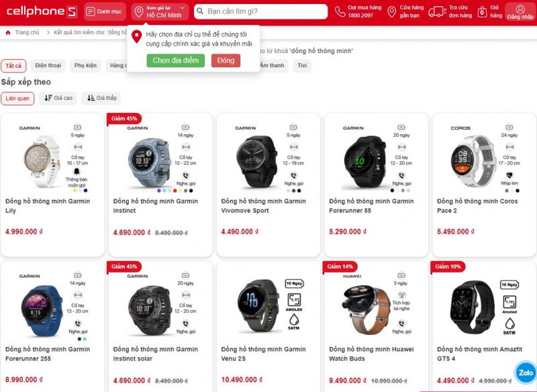Select purple color dot on Garmin Instinct

tap(159, 191)
